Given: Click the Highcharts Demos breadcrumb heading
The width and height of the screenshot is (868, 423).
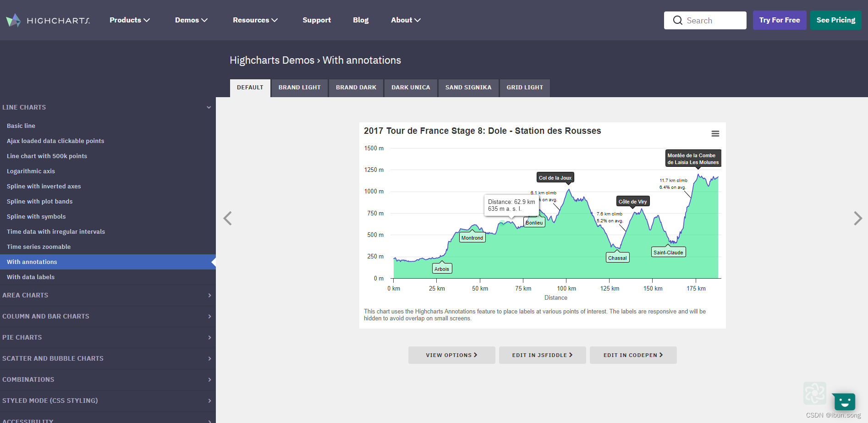Looking at the screenshot, I should pos(272,60).
